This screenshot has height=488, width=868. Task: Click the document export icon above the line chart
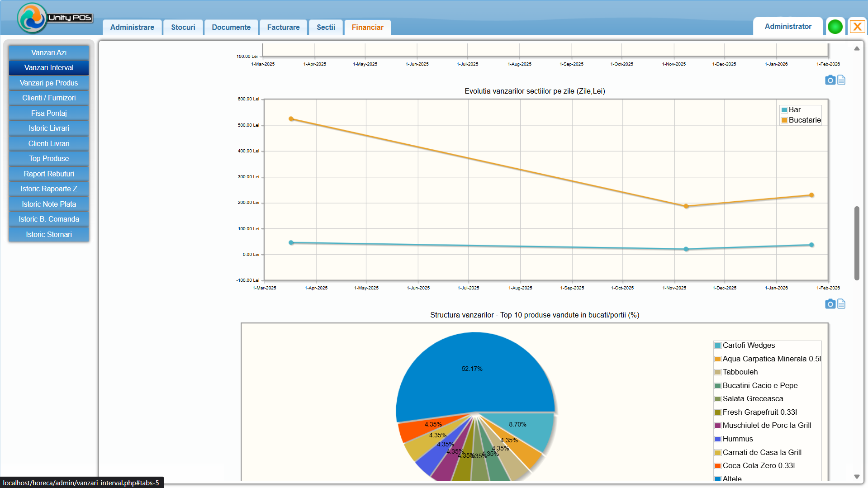[x=841, y=80]
